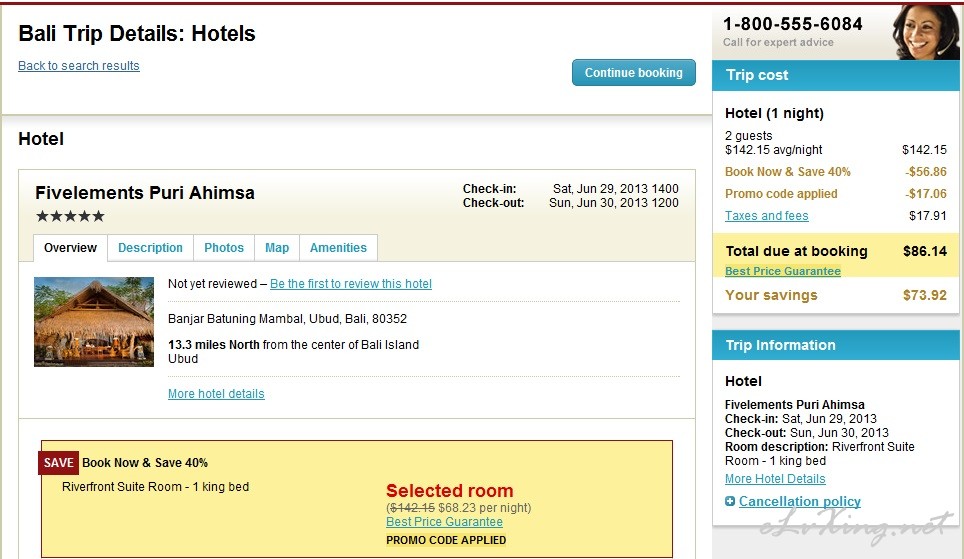Switch to the Description tab
Screen dimensions: 964x559
pyautogui.click(x=150, y=248)
